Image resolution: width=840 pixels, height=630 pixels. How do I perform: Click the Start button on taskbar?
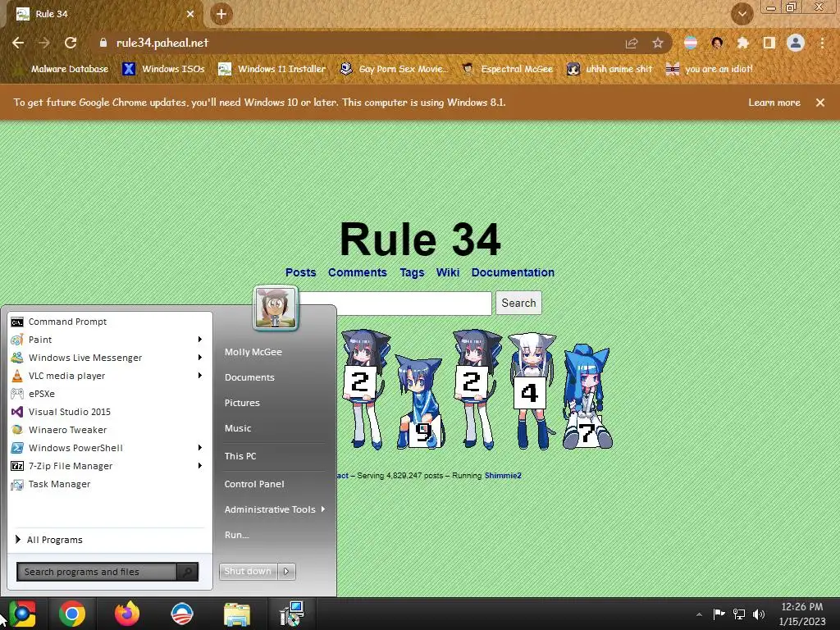point(22,614)
